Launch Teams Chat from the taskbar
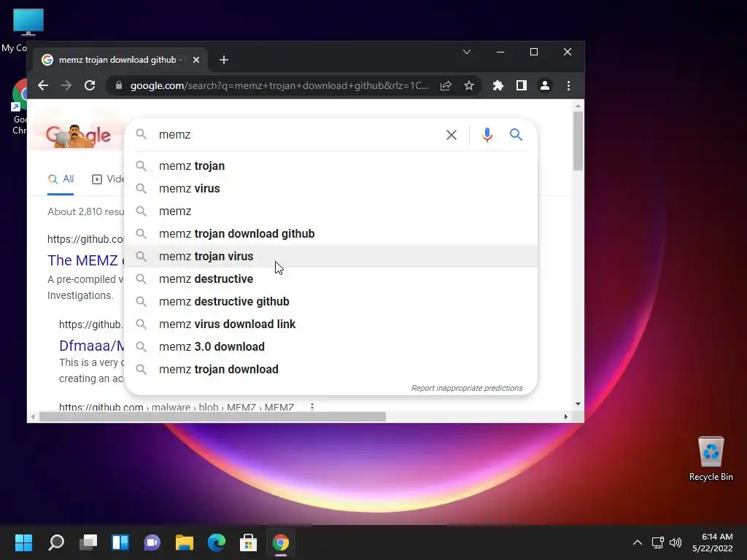 pos(152,542)
